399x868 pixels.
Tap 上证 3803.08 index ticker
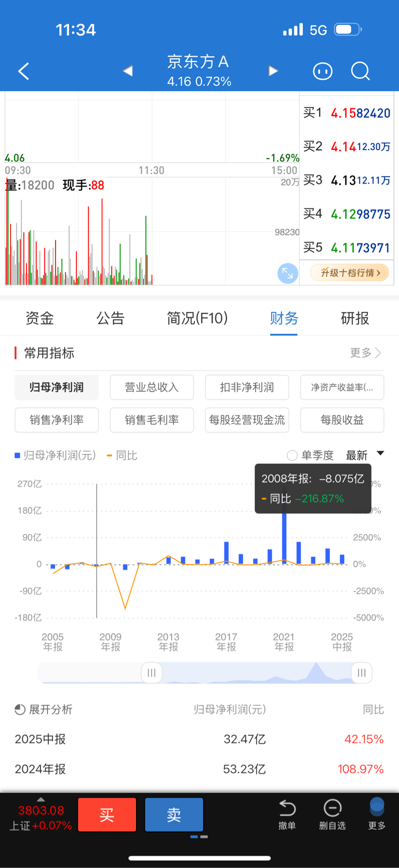[41, 818]
